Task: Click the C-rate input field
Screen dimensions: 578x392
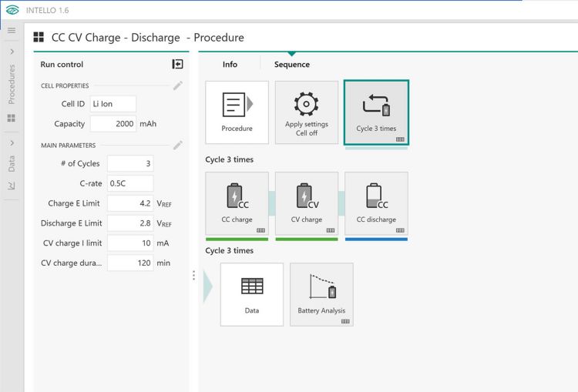Action: 129,183
